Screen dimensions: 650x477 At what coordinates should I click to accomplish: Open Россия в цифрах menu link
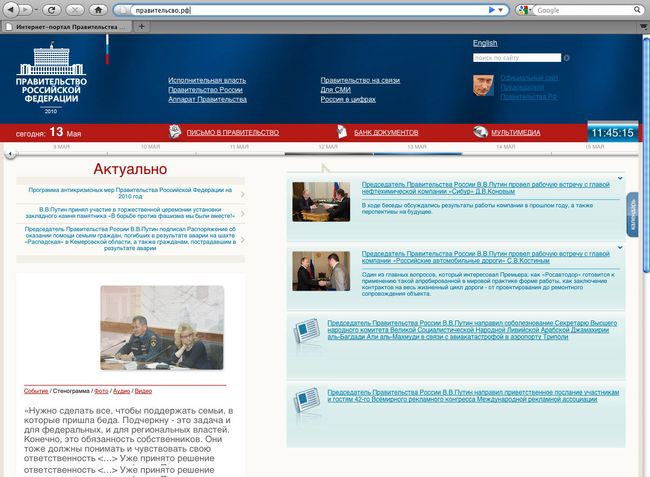click(x=348, y=99)
